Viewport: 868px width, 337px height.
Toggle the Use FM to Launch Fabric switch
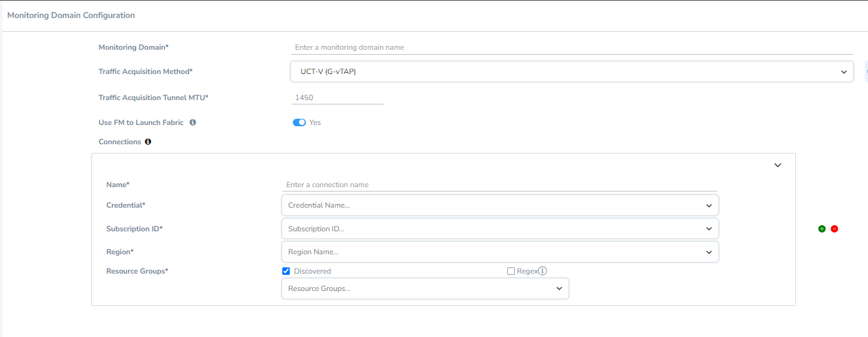[299, 122]
